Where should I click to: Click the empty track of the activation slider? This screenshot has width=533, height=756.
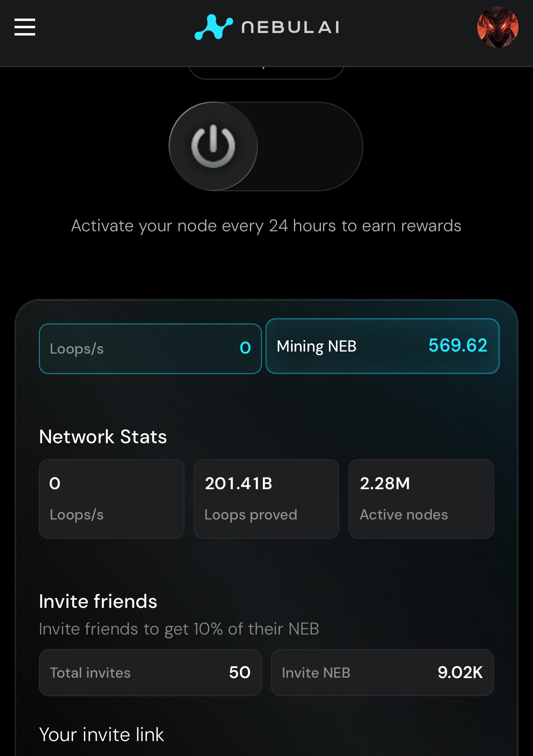pyautogui.click(x=310, y=146)
